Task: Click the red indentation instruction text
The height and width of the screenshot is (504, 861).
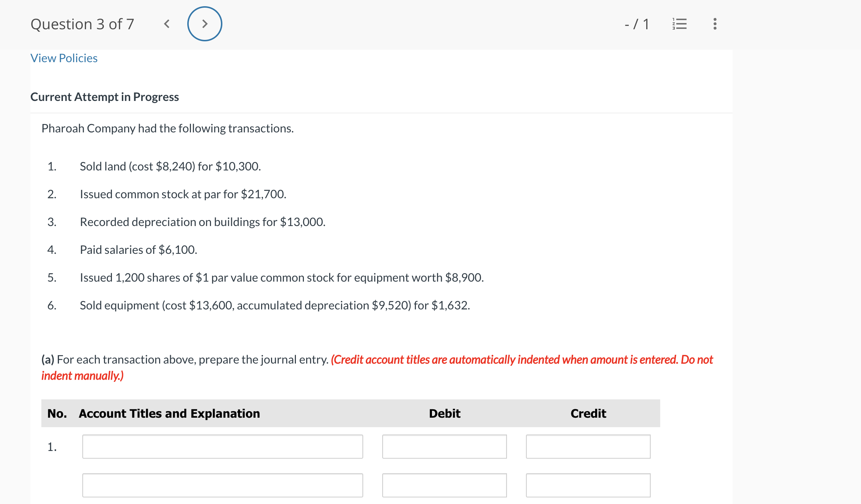Action: click(x=521, y=360)
